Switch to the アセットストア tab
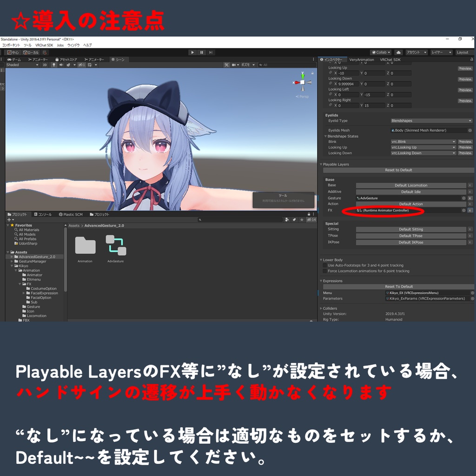Image resolution: width=476 pixels, height=476 pixels. [x=66, y=59]
